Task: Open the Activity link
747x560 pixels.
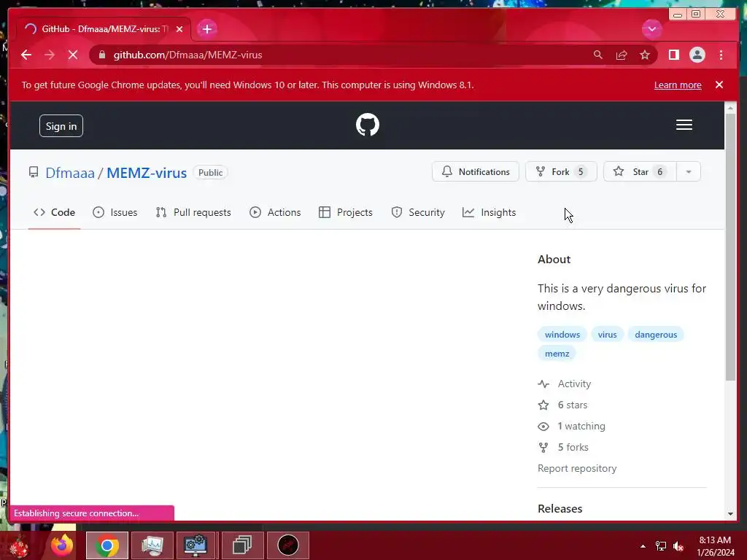Action: click(x=574, y=384)
